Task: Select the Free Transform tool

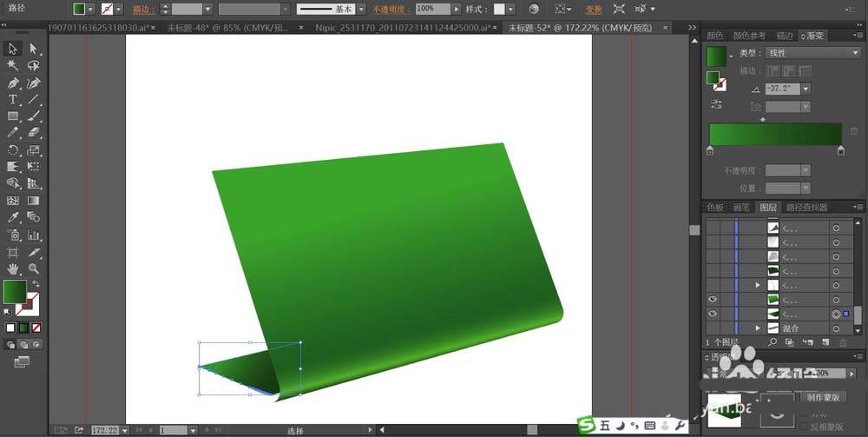Action: pos(34,167)
